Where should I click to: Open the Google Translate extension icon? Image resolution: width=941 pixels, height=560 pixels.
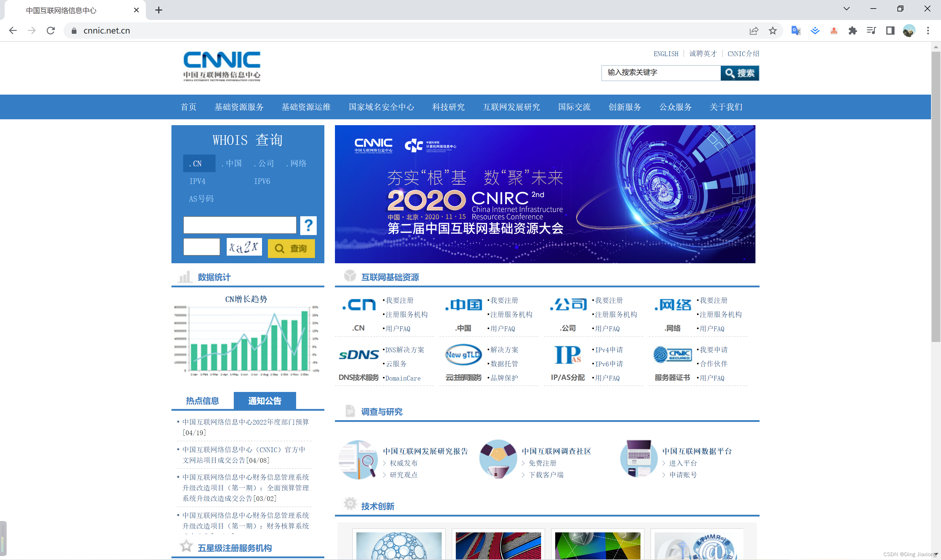(796, 31)
